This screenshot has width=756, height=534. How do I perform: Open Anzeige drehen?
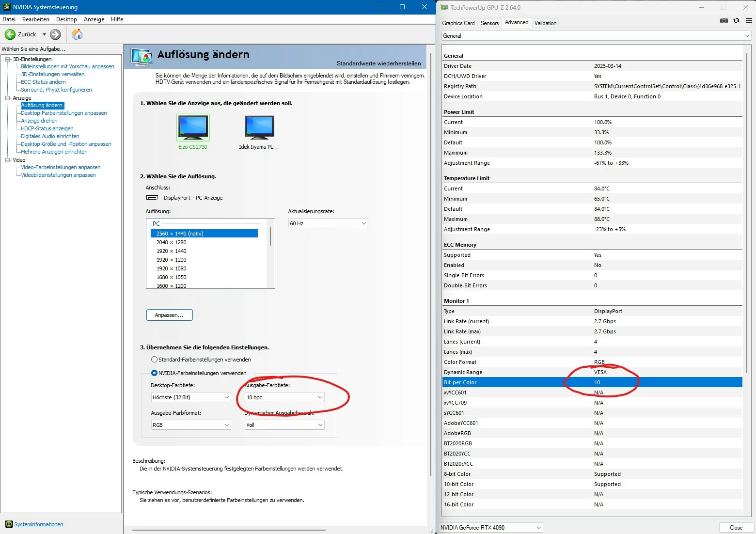tap(39, 121)
